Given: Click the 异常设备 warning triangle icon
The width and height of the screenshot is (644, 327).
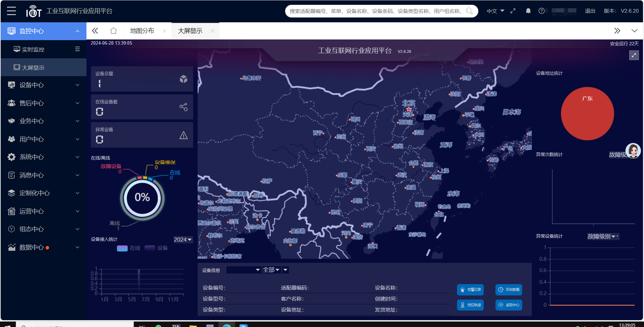Looking at the screenshot, I should (184, 135).
